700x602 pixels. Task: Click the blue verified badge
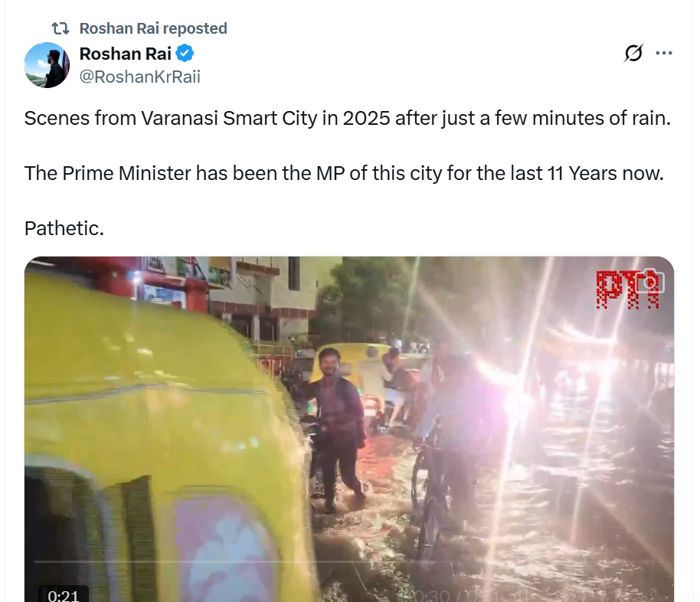tap(185, 54)
